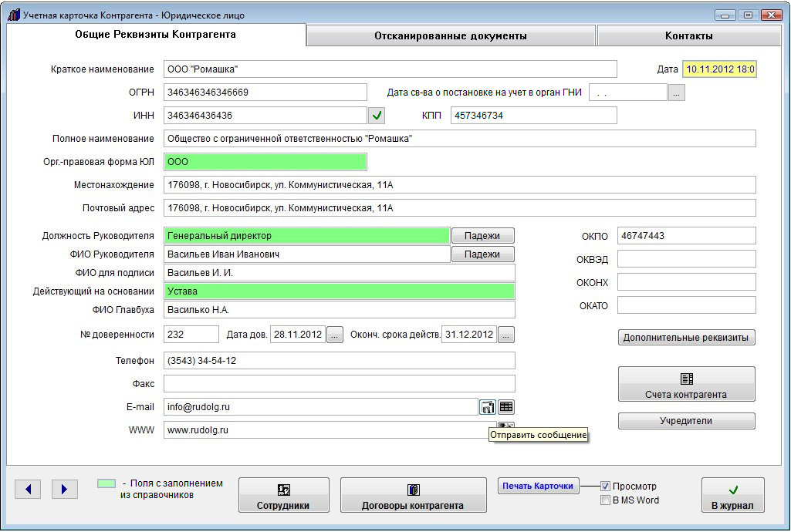Switch to the Контакты tab

coord(688,35)
